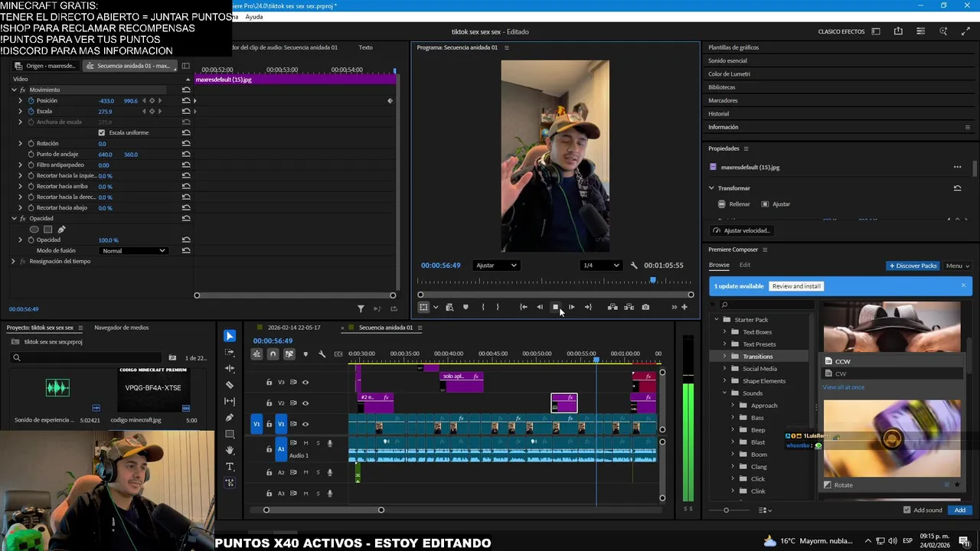This screenshot has width=980, height=551.
Task: Click filter icon in Effect Controls footer
Action: point(361,308)
